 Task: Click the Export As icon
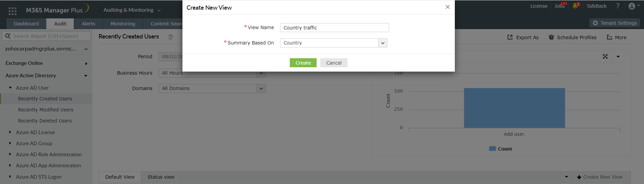coord(510,37)
